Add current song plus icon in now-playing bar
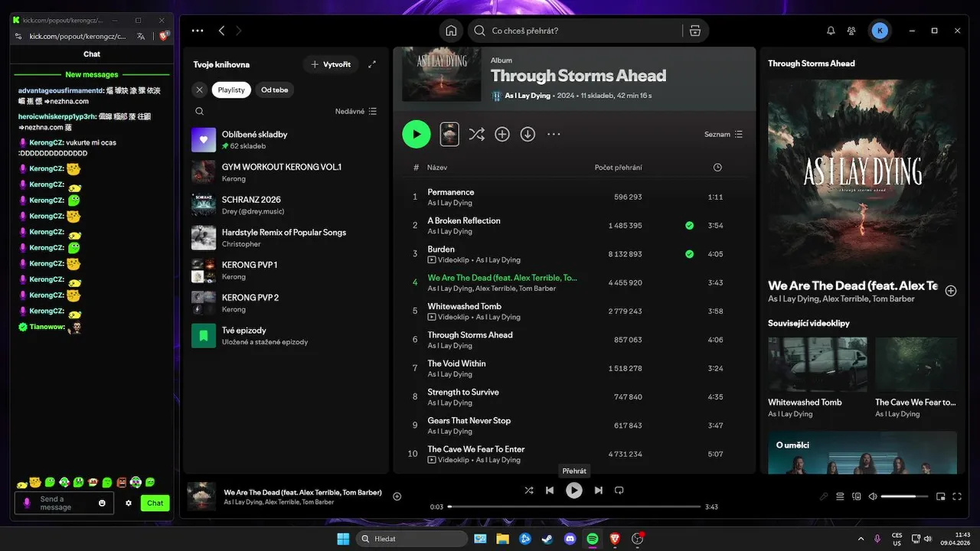This screenshot has height=551, width=980. coord(397,496)
